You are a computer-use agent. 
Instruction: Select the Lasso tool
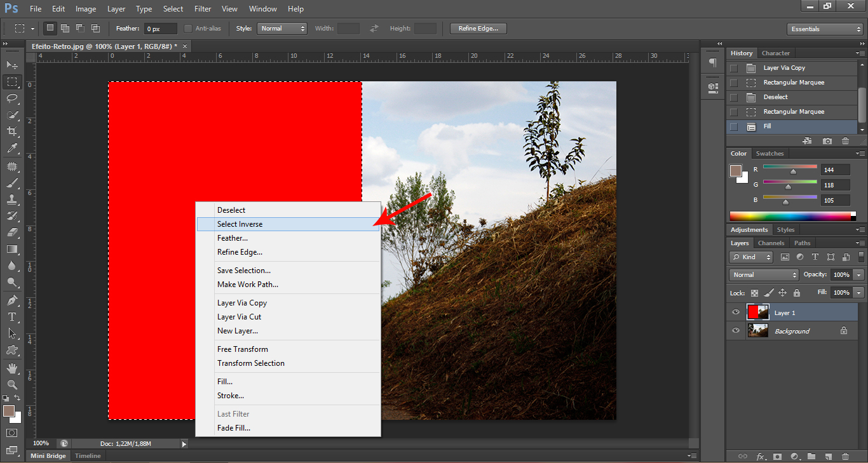point(12,98)
